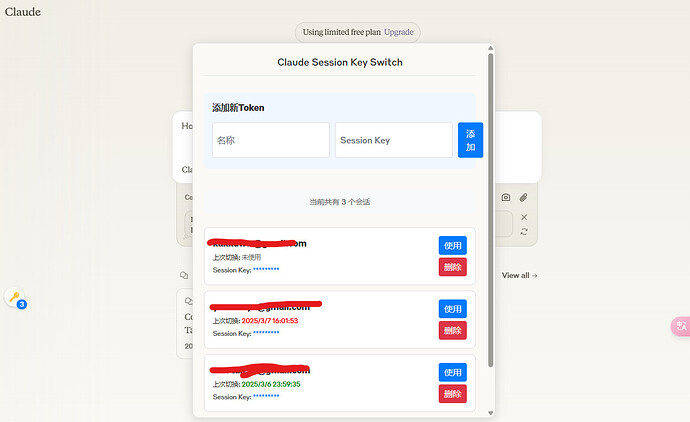690x422 pixels.
Task: Click the paperclip attach icon
Action: pos(523,198)
